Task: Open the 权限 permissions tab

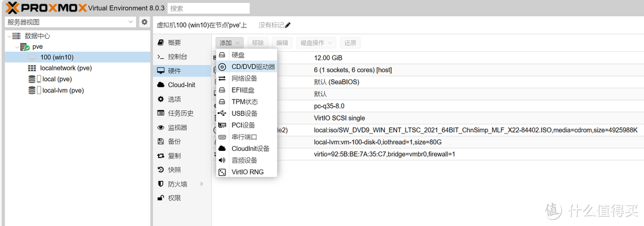Action: pyautogui.click(x=182, y=198)
